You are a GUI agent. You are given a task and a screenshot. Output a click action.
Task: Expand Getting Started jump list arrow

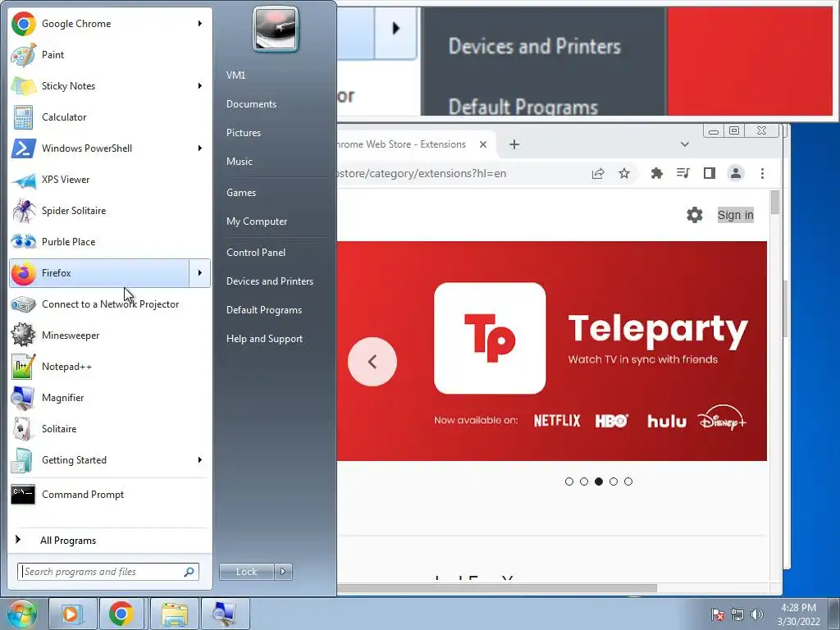pos(200,459)
